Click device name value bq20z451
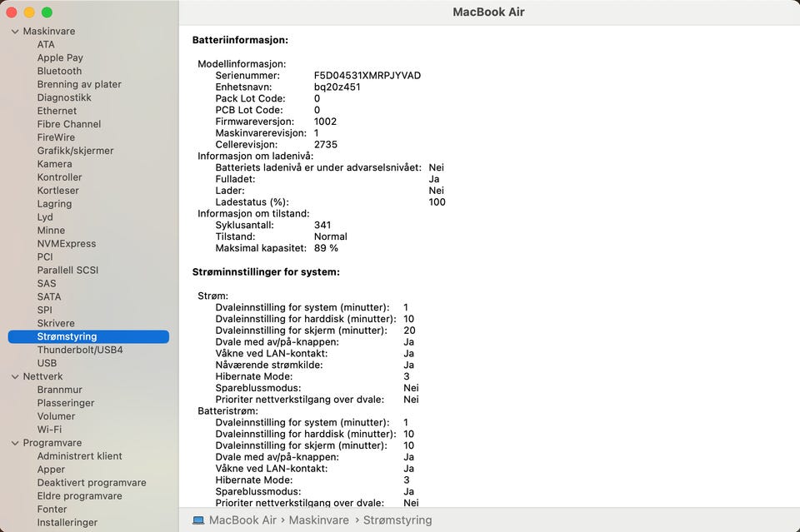This screenshot has height=532, width=800. [x=337, y=87]
